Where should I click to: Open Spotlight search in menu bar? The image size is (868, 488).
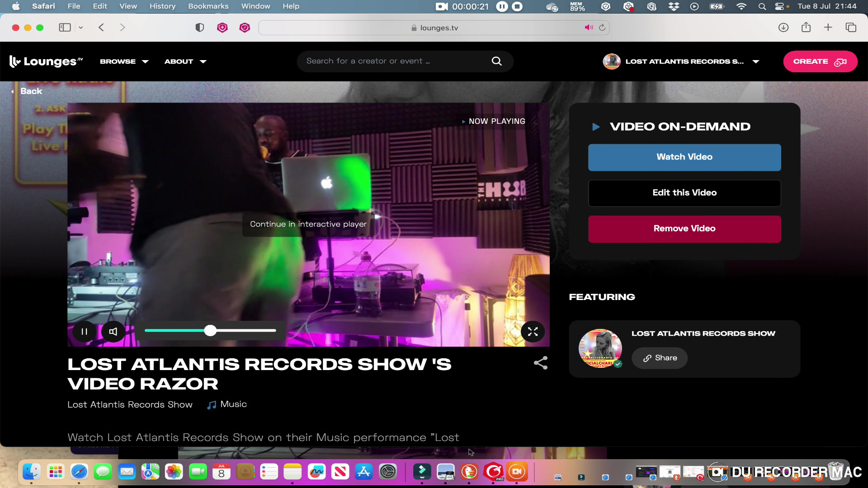762,6
